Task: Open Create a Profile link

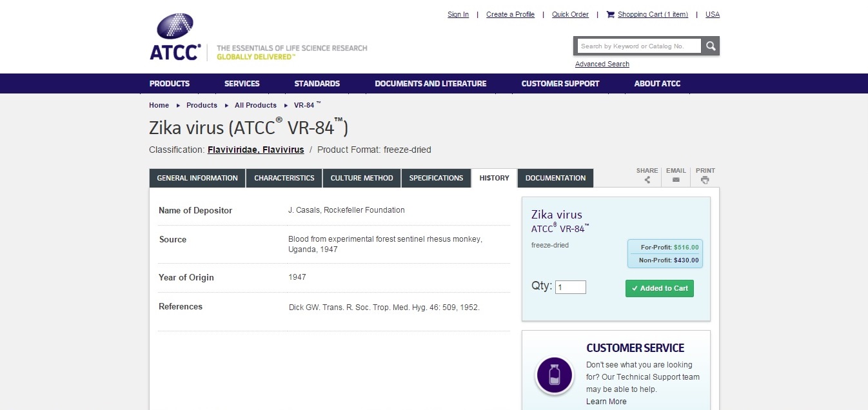Action: tap(510, 14)
